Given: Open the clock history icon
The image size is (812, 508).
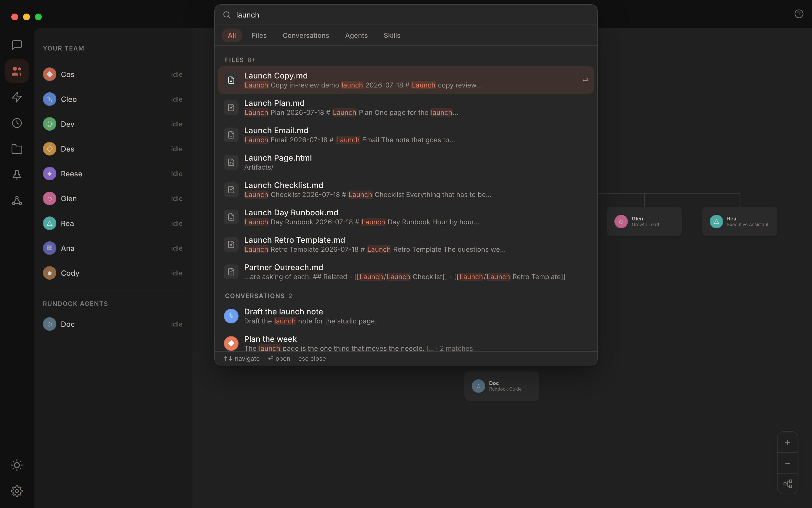Looking at the screenshot, I should (17, 123).
